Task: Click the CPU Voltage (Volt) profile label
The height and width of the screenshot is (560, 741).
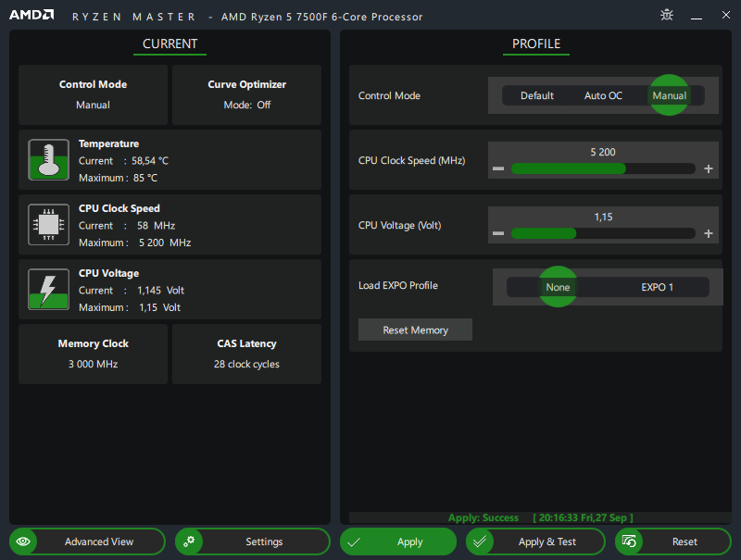Action: point(400,225)
